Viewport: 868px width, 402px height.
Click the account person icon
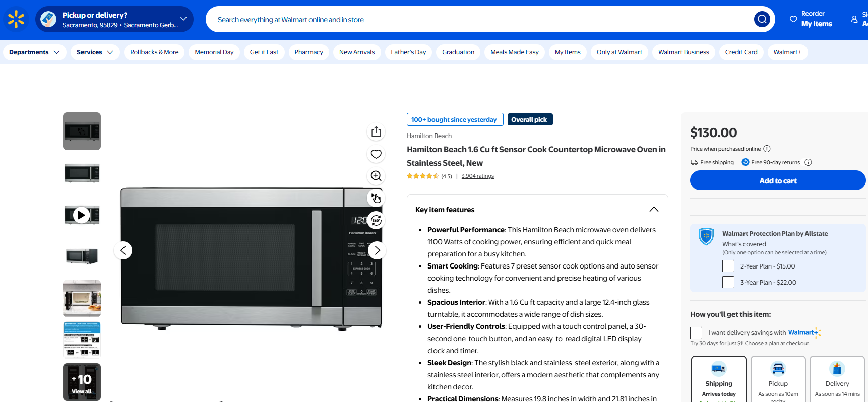[x=854, y=19]
